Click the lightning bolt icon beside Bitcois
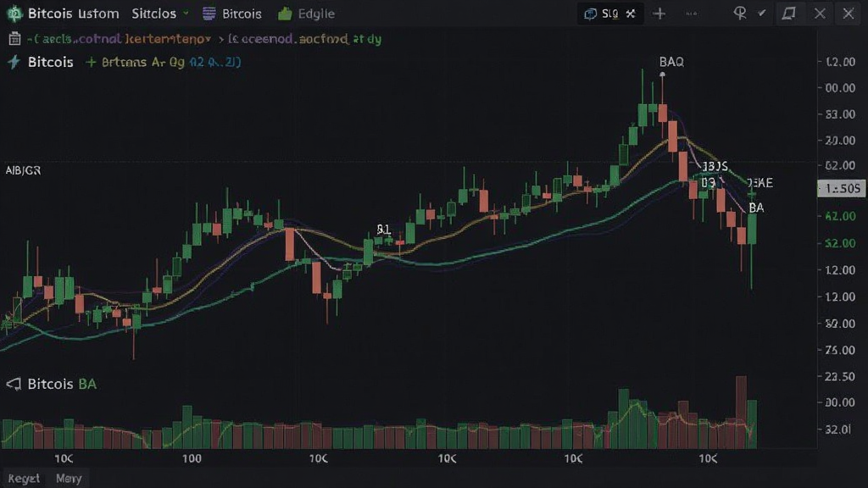Viewport: 868px width, 488px height. pyautogui.click(x=14, y=62)
